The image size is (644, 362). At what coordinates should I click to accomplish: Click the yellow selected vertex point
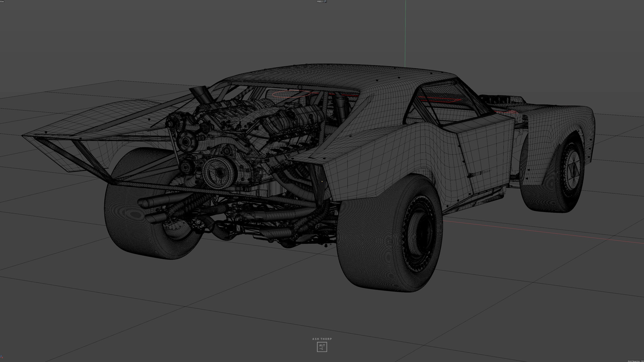(x=322, y=181)
